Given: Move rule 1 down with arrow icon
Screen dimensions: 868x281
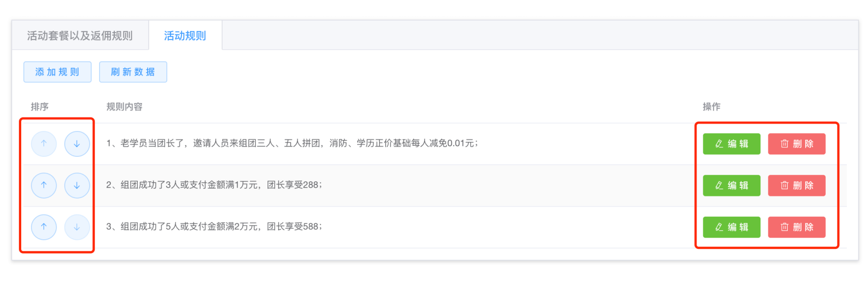Looking at the screenshot, I should coord(77,144).
